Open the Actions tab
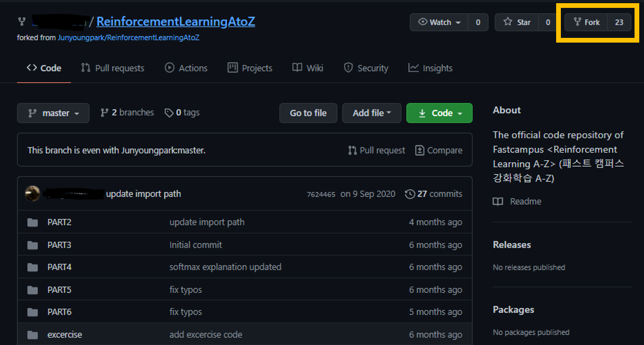This screenshot has width=644, height=345. (x=186, y=68)
